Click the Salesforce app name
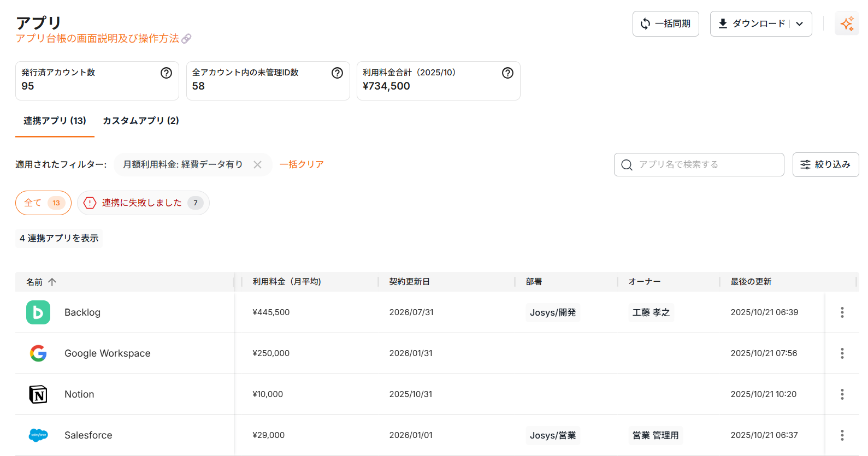 (88, 435)
